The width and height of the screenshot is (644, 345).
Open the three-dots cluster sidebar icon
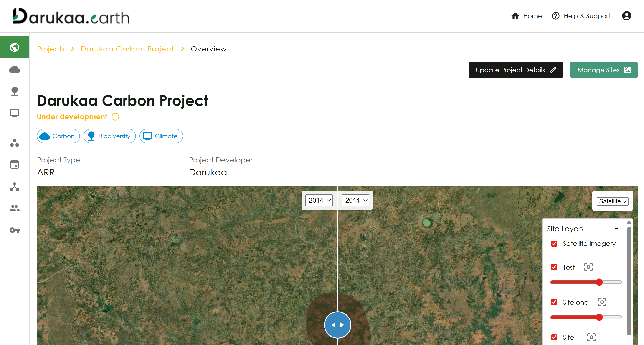click(15, 143)
